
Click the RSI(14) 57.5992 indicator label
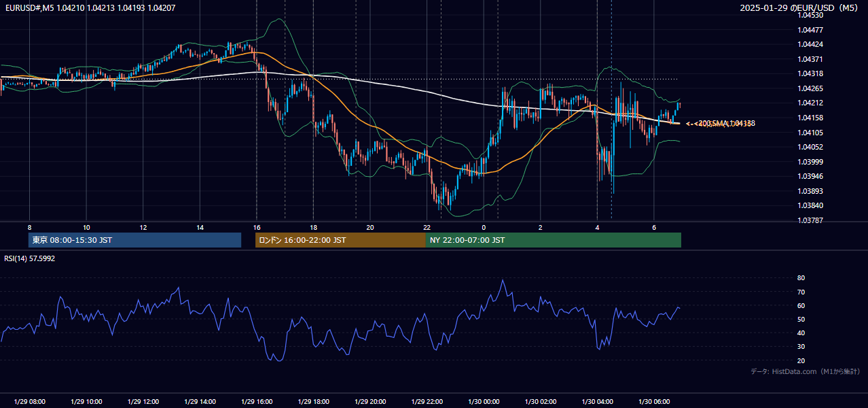click(x=30, y=258)
